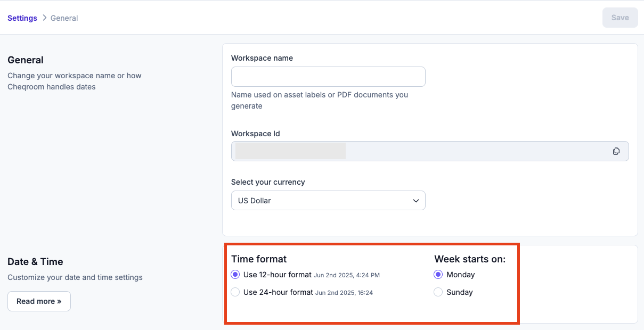
Task: Select the 12-hour time format option
Action: 235,275
